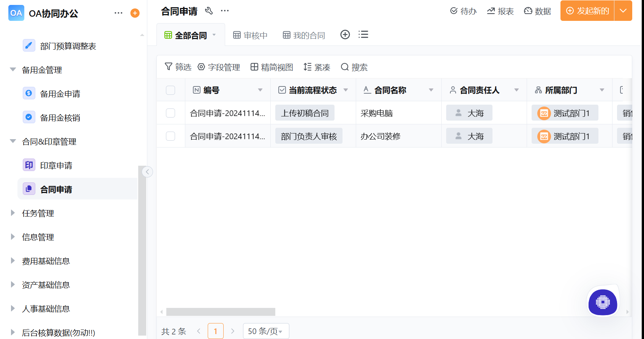This screenshot has width=644, height=339.
Task: Click orange plus add button in sidebar
Action: (135, 13)
